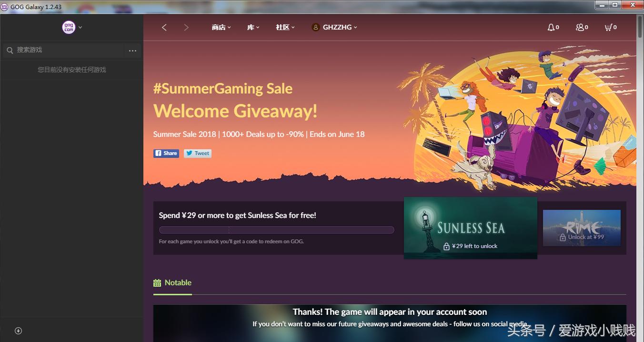The width and height of the screenshot is (644, 342).
Task: Go back with the left arrow
Action: click(164, 27)
